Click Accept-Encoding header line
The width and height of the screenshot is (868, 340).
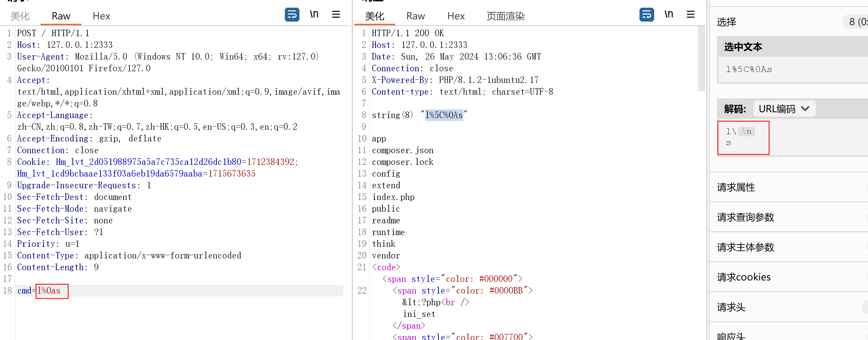click(x=89, y=139)
